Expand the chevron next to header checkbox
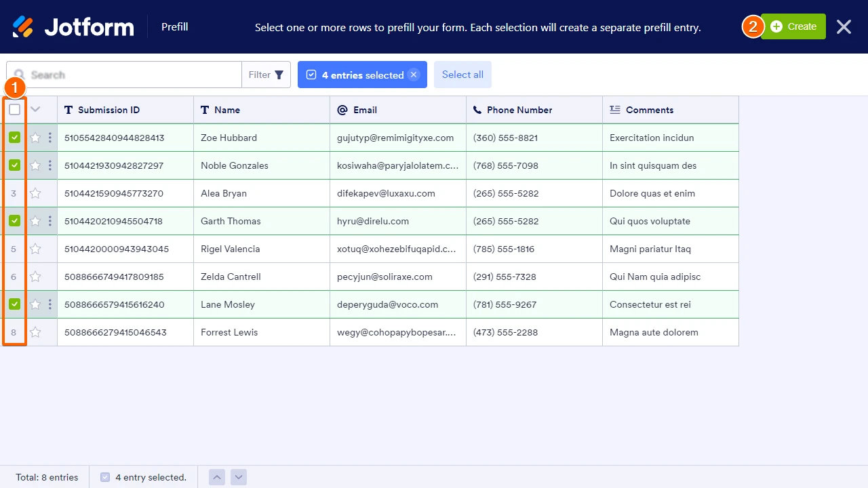The image size is (868, 488). [35, 109]
